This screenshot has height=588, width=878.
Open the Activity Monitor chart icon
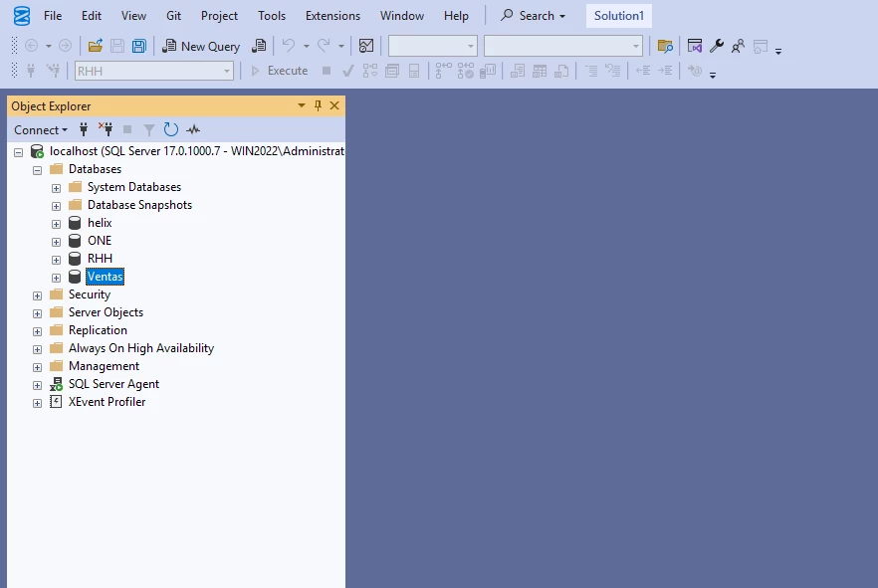tap(366, 46)
